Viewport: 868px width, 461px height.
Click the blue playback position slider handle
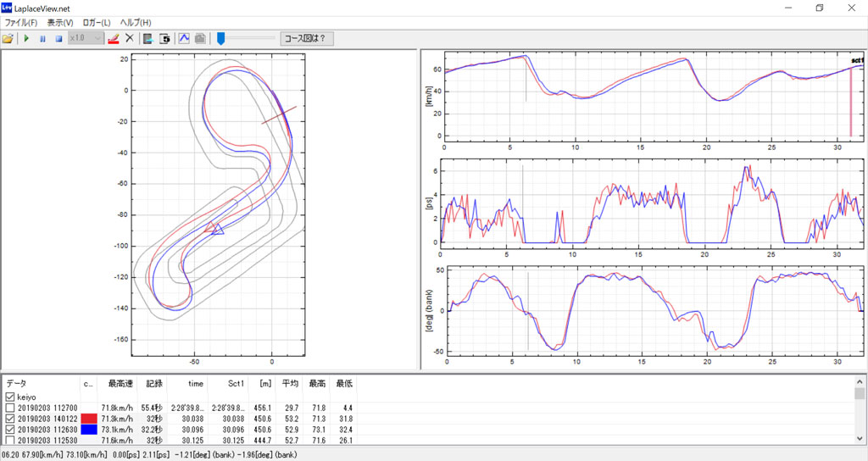(x=220, y=38)
